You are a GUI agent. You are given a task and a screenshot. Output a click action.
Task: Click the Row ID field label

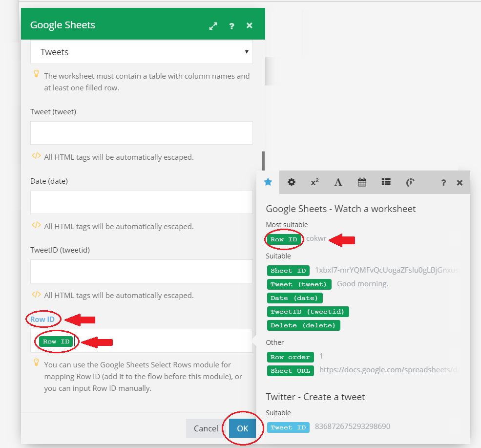42,319
